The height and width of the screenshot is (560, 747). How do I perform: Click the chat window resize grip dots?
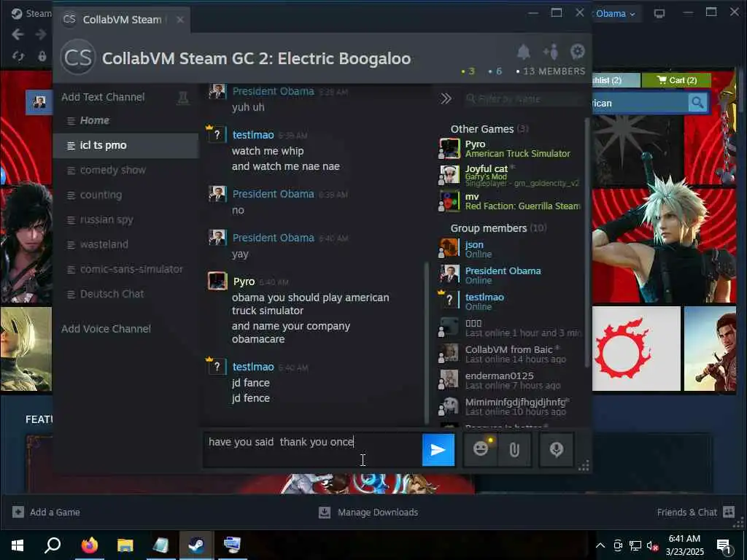pos(584,466)
